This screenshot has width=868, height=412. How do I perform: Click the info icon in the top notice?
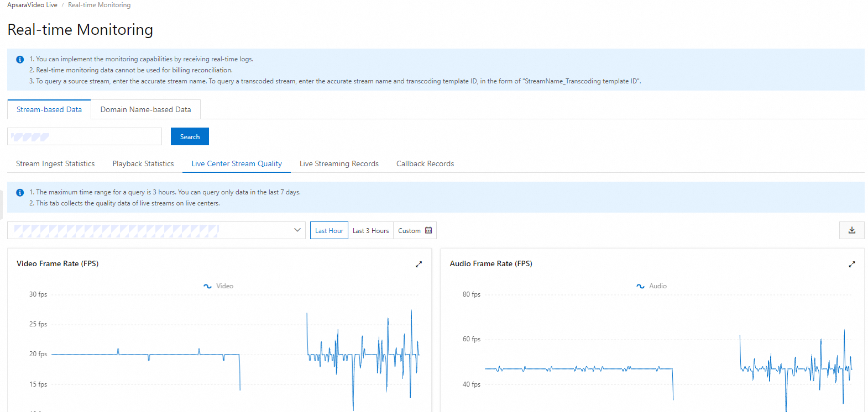coord(20,59)
